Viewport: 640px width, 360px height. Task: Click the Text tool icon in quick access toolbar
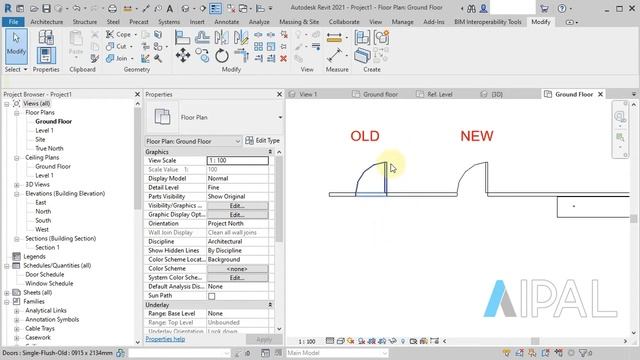click(169, 8)
